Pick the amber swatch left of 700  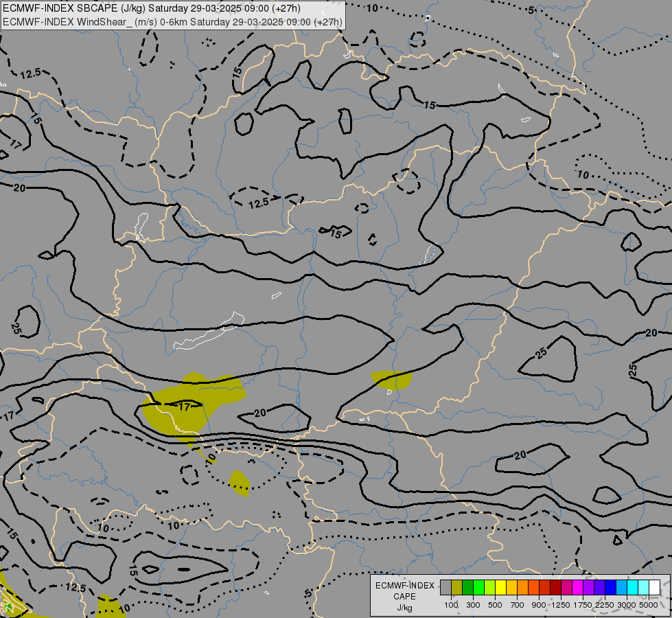coord(511,588)
